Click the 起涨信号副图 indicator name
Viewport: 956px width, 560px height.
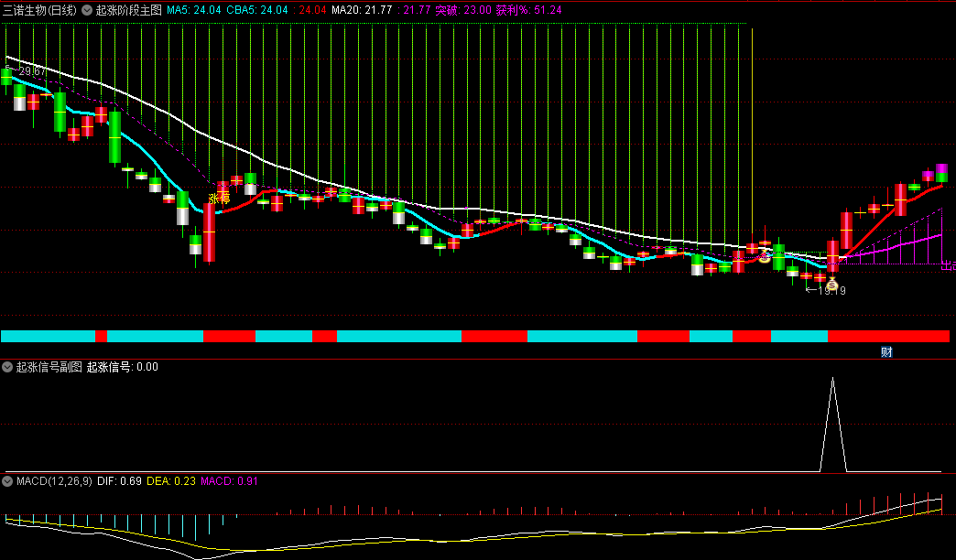tap(49, 367)
